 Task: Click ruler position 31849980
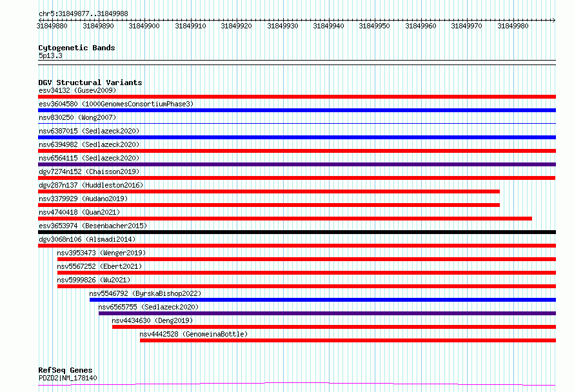pyautogui.click(x=513, y=26)
